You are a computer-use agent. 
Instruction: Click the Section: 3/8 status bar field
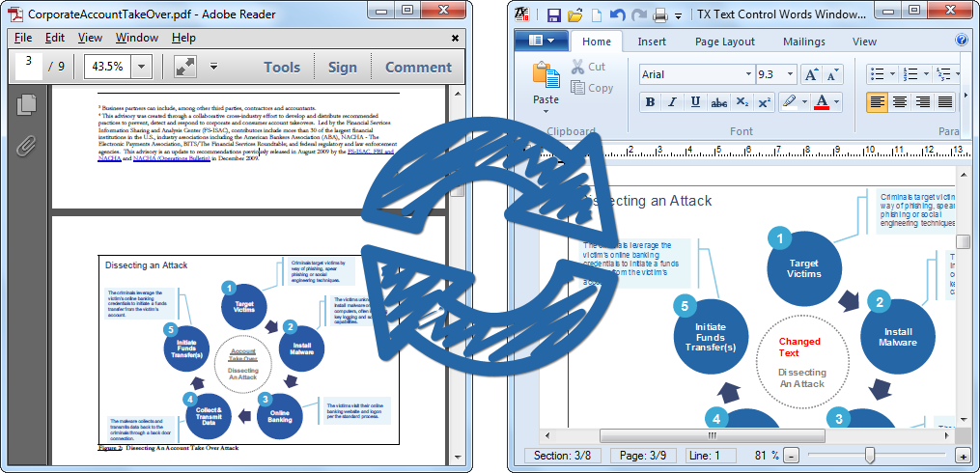[x=563, y=456]
